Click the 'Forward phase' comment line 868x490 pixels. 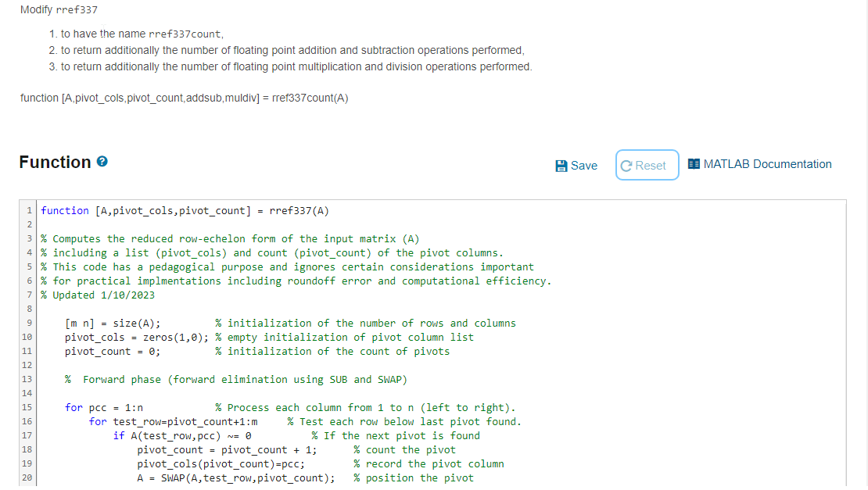[236, 379]
